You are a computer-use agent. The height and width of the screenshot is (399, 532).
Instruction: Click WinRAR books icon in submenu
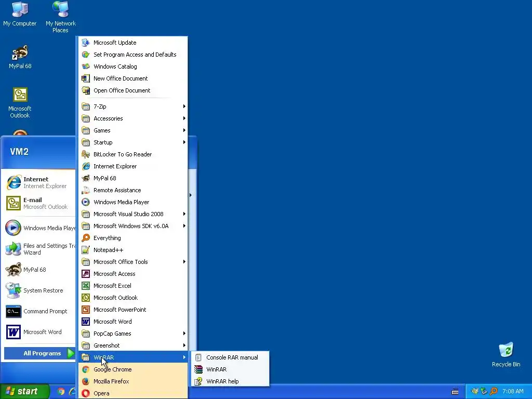click(198, 369)
